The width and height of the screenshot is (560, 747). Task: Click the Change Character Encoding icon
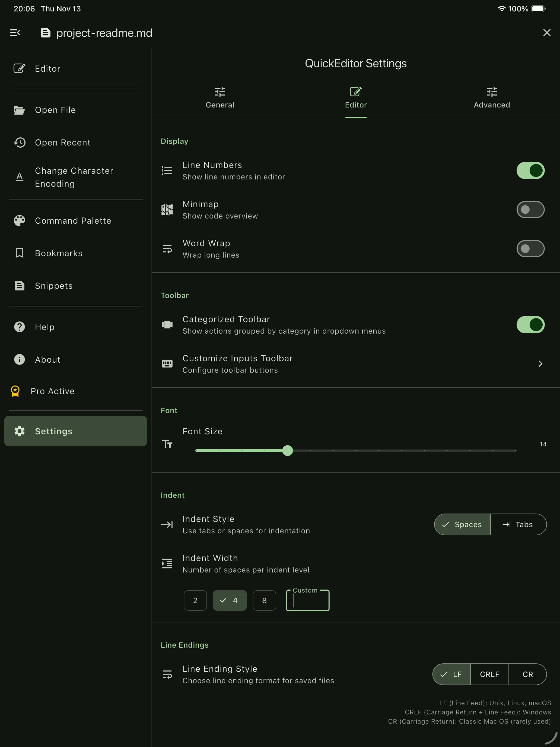(x=20, y=177)
